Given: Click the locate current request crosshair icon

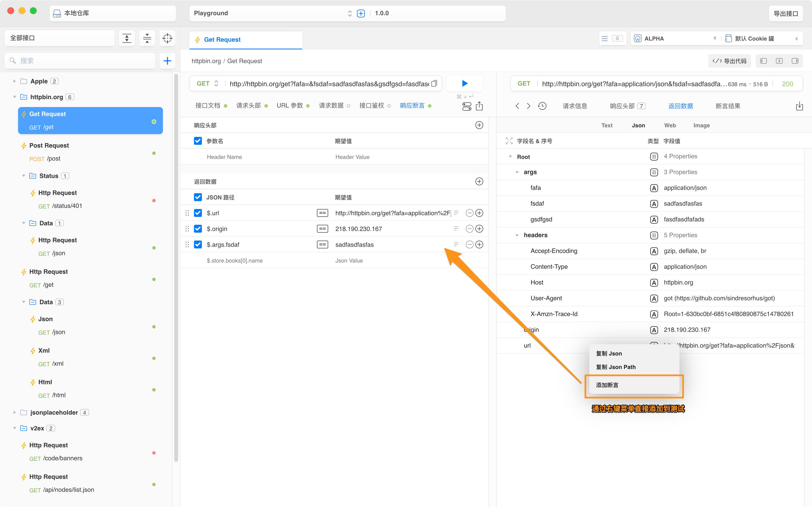Looking at the screenshot, I should 167,38.
